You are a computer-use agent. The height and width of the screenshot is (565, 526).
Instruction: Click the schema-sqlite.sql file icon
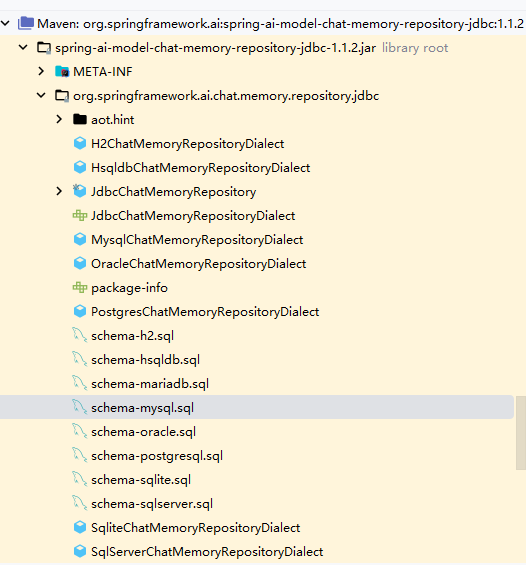click(x=80, y=480)
